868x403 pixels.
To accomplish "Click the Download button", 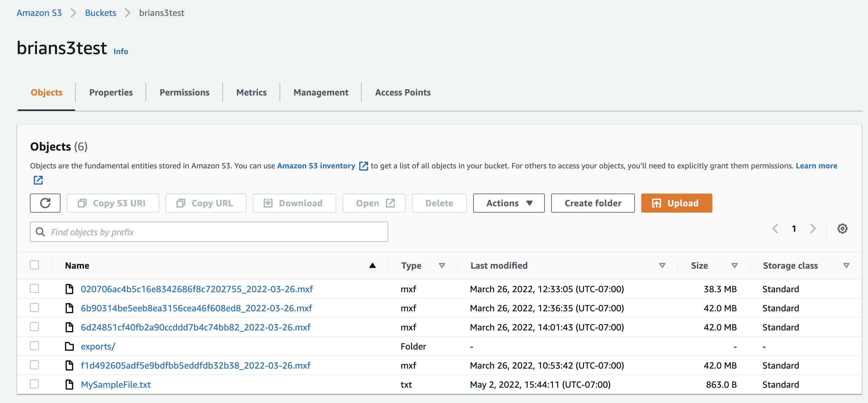I will pyautogui.click(x=294, y=203).
